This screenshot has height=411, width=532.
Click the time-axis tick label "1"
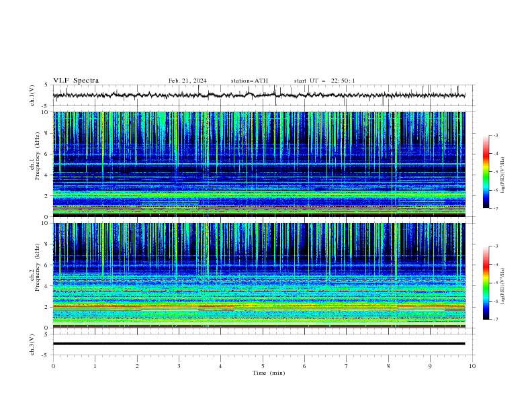pos(95,366)
